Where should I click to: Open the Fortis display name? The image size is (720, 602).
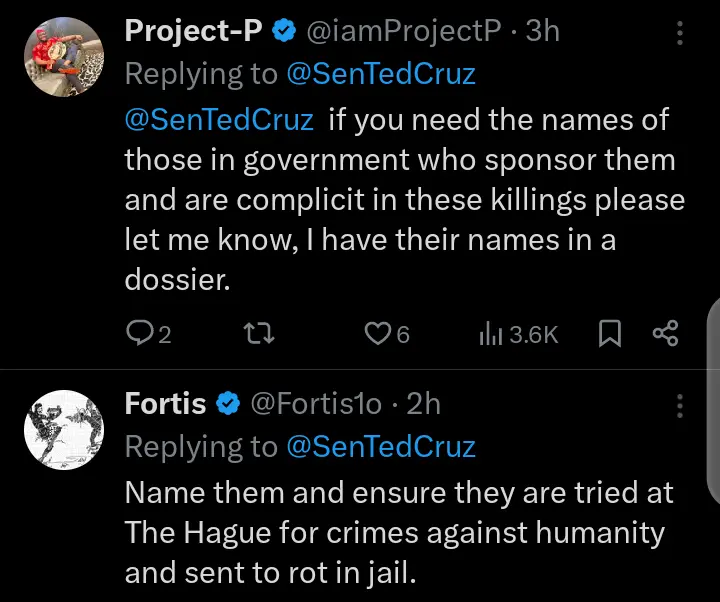pos(165,404)
